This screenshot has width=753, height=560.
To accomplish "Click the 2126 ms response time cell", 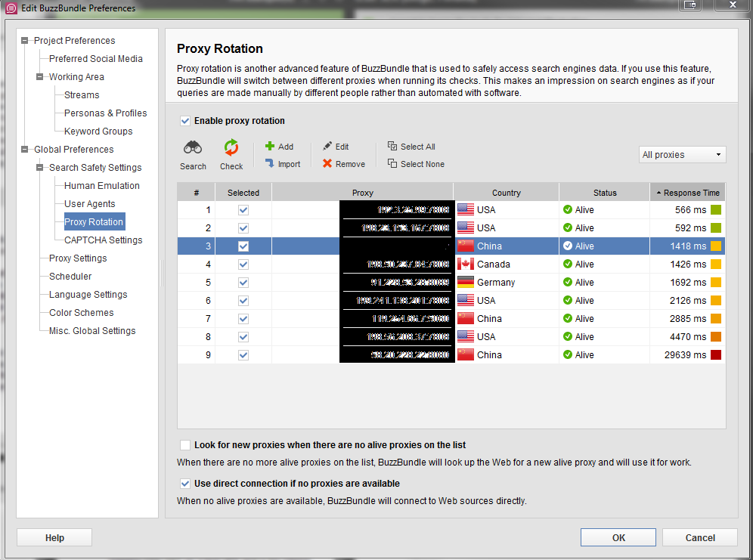I will pyautogui.click(x=687, y=300).
